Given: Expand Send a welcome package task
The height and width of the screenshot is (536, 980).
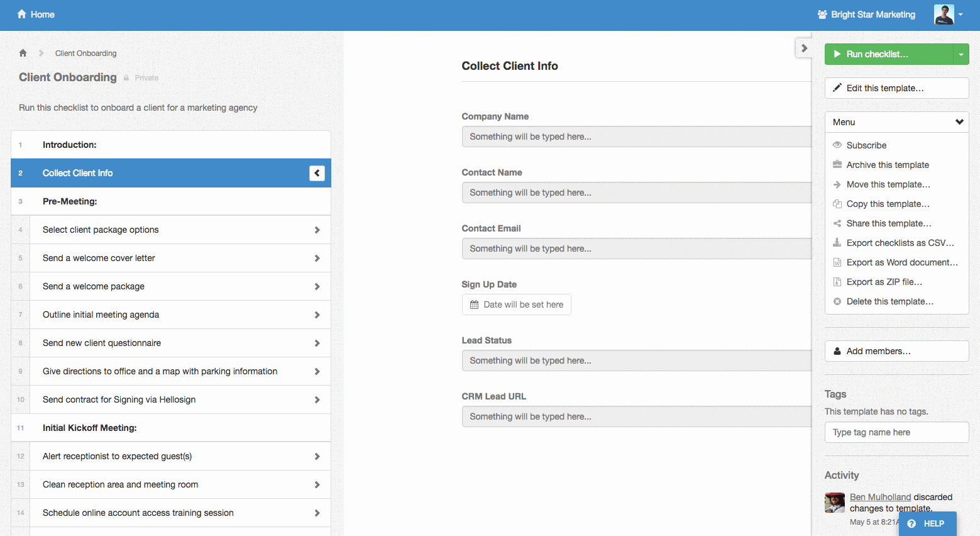Looking at the screenshot, I should (x=317, y=286).
